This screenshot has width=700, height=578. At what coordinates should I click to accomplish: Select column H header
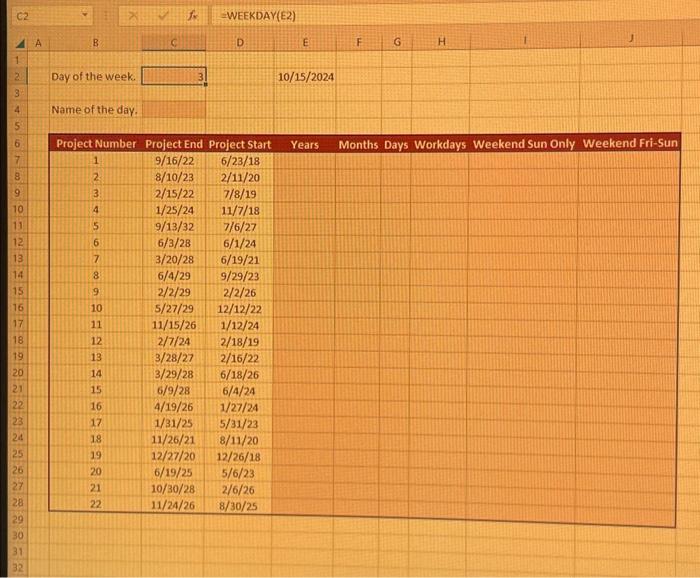(441, 41)
